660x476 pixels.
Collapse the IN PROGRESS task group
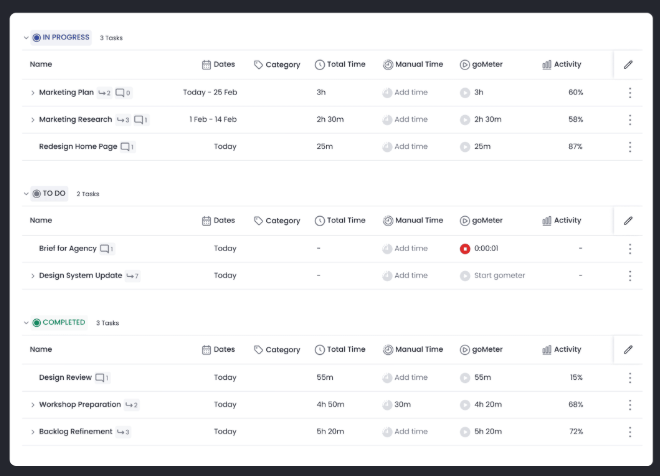[26, 38]
